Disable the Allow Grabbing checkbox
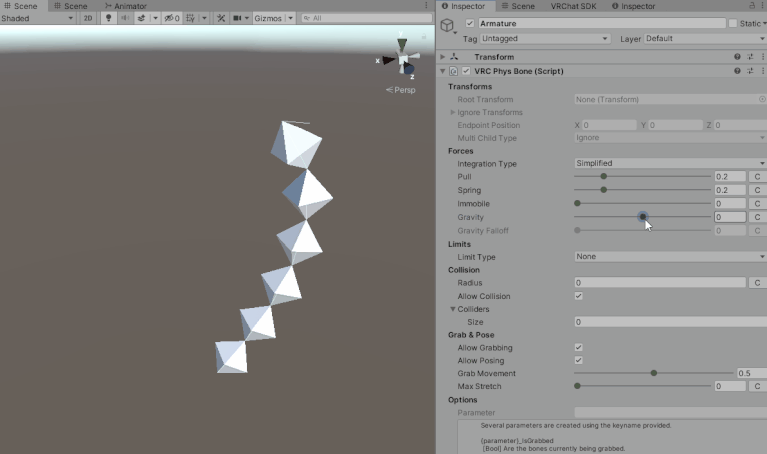 (x=578, y=347)
